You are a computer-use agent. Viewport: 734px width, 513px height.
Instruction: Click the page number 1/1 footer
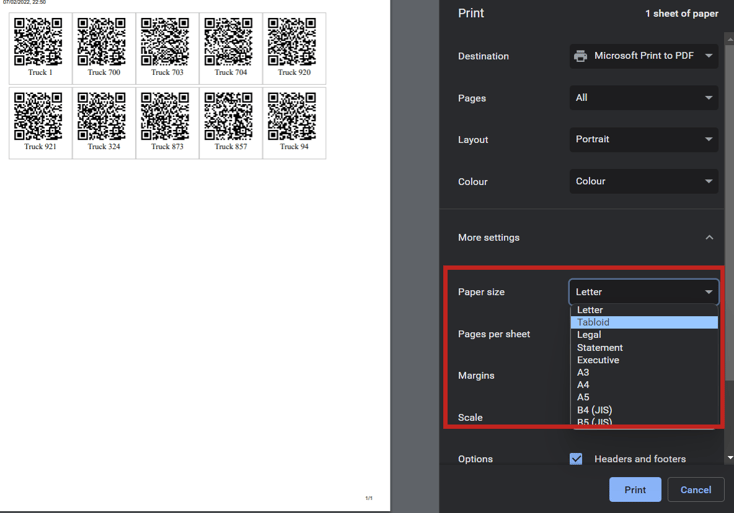369,498
